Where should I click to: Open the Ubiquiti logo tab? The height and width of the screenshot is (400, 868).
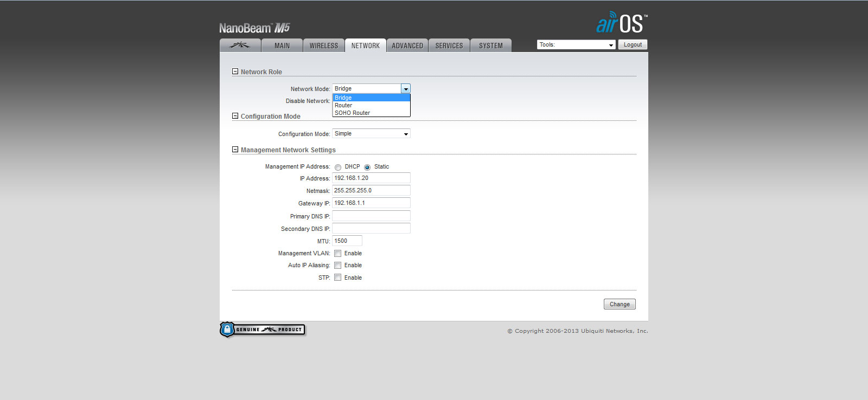click(240, 46)
